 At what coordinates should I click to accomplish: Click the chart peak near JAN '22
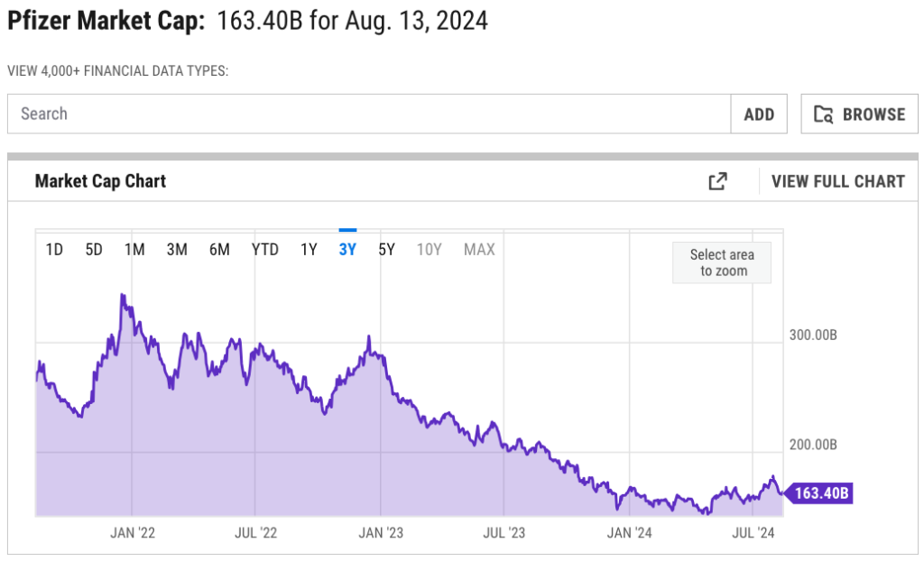point(122,296)
